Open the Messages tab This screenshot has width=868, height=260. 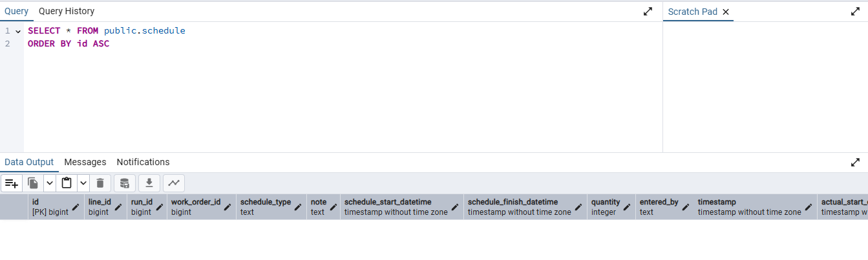(85, 162)
